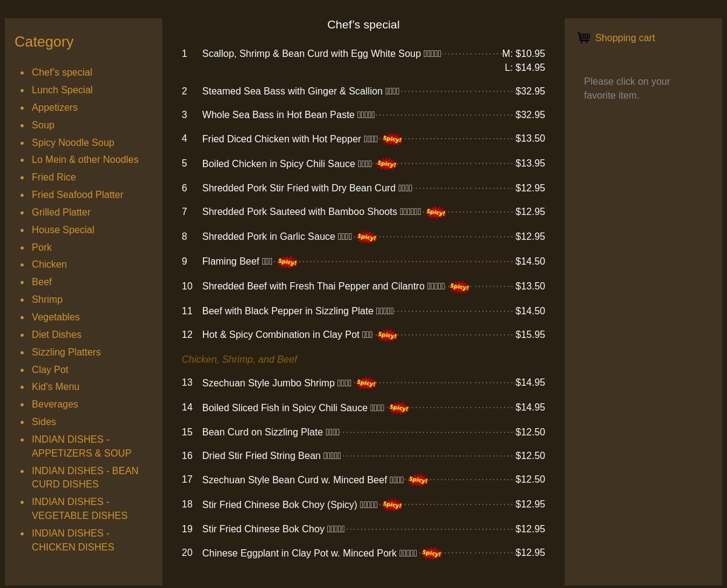The width and height of the screenshot is (727, 588).
Task: Click Spicy badge on Shredded Pork in Garlic Sauce
Action: pyautogui.click(x=367, y=237)
